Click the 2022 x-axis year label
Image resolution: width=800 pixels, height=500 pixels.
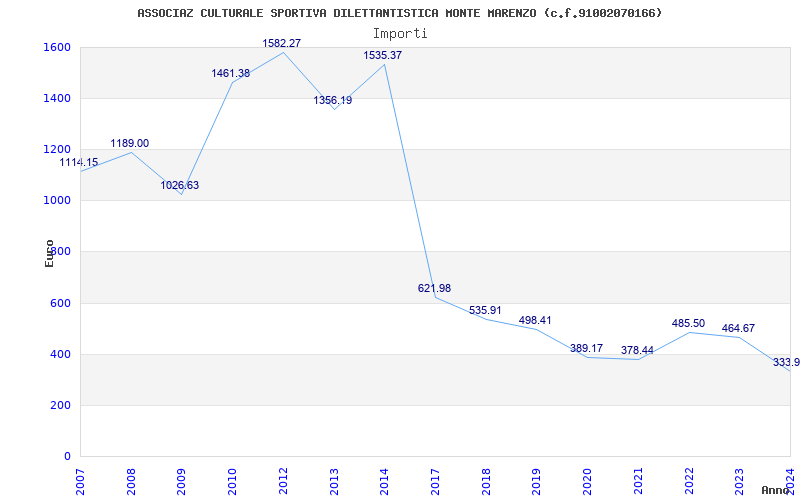coord(689,482)
